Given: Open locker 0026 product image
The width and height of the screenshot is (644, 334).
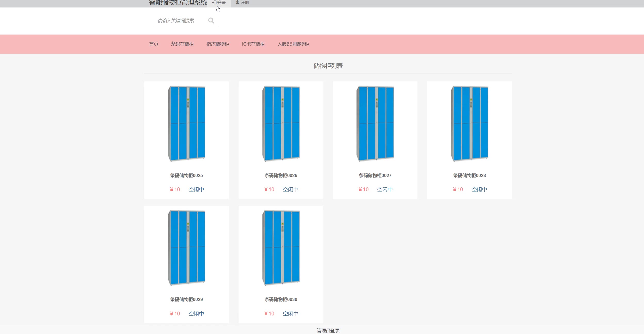Looking at the screenshot, I should coord(281,124).
